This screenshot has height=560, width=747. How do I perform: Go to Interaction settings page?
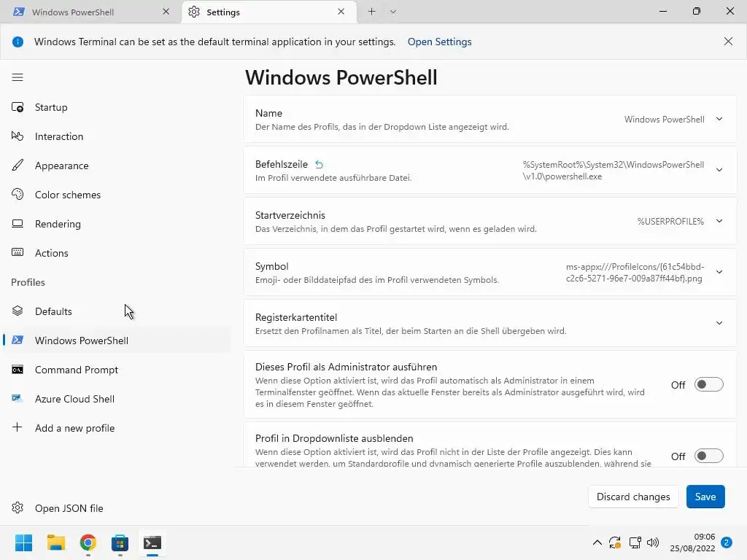tap(117, 136)
